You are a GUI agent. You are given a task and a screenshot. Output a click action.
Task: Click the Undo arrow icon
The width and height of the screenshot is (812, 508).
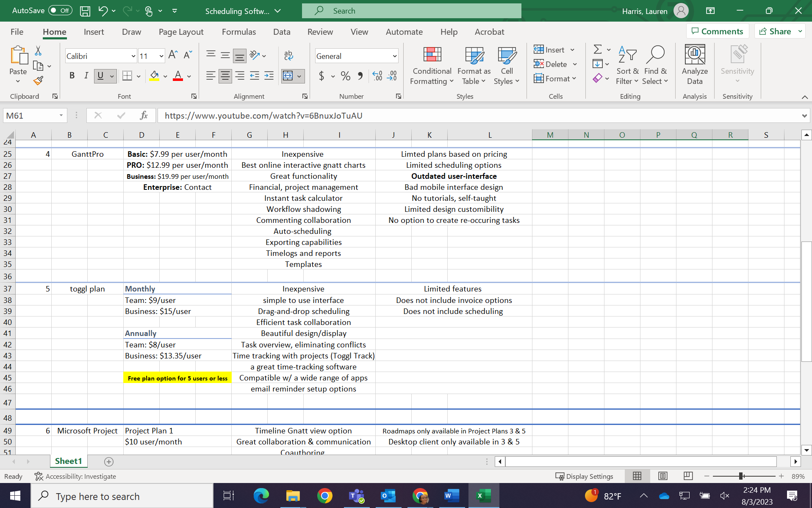[103, 11]
